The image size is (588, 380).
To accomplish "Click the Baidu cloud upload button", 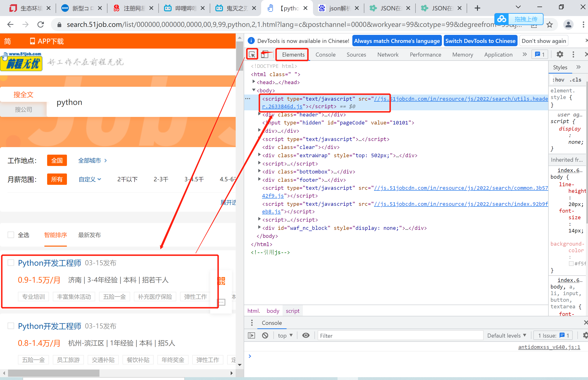I will coord(519,19).
